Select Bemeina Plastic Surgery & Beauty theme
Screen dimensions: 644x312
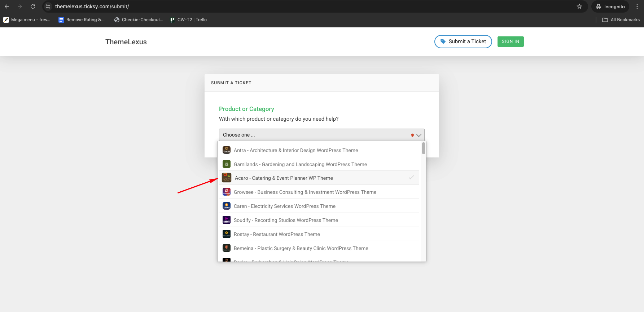click(x=319, y=248)
